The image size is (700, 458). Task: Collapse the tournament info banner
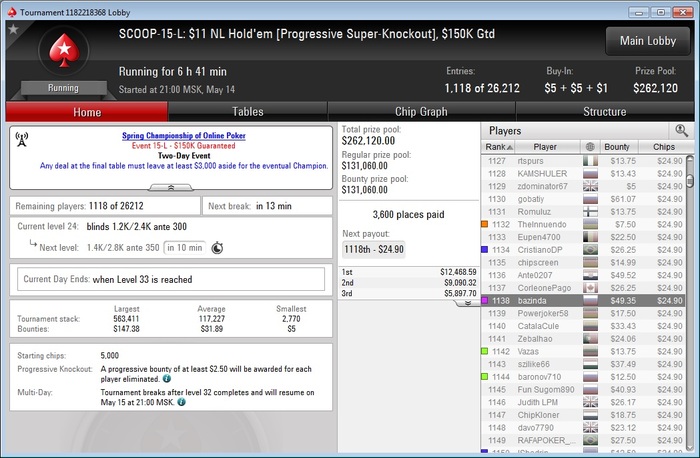pyautogui.click(x=171, y=187)
